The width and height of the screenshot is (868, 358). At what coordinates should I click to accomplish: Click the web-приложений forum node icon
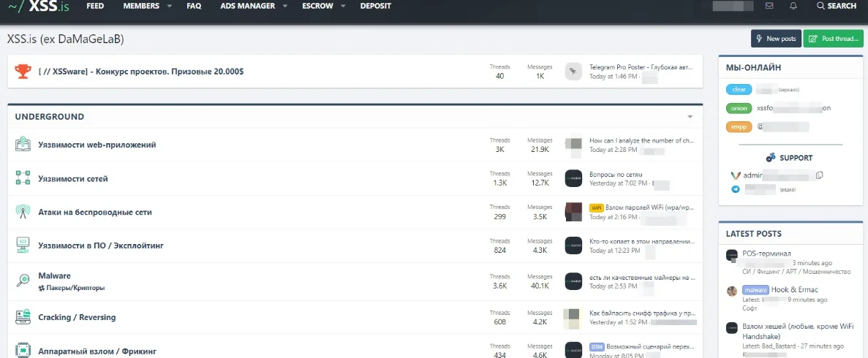pyautogui.click(x=23, y=145)
